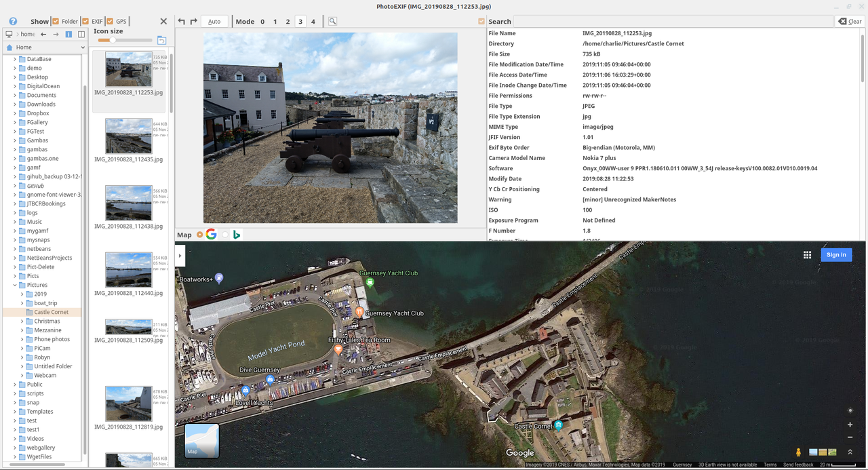Close the side panel with the X icon
Image resolution: width=868 pixels, height=470 pixels.
pyautogui.click(x=163, y=22)
